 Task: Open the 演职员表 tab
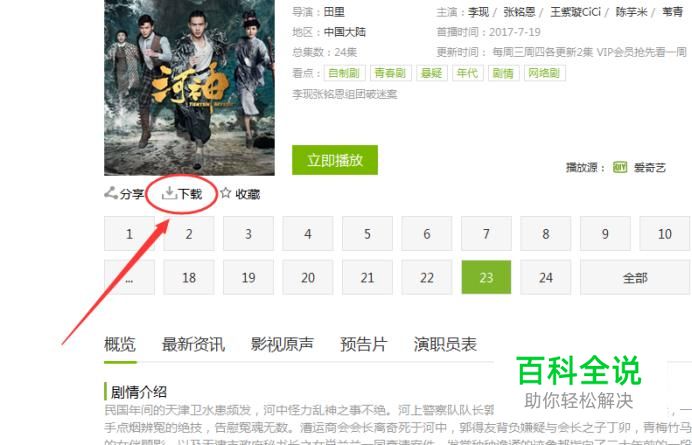445,344
